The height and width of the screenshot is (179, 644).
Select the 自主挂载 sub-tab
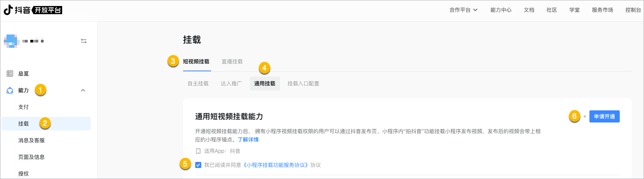198,83
